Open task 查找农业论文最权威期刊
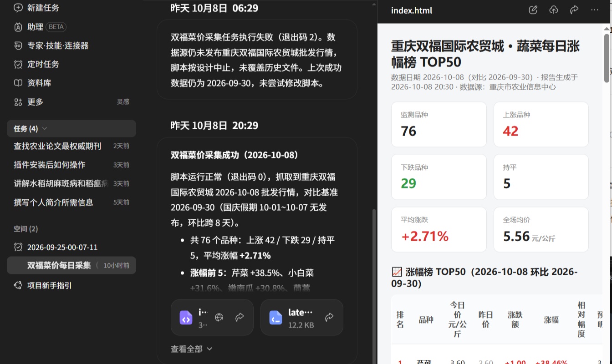 [x=71, y=146]
